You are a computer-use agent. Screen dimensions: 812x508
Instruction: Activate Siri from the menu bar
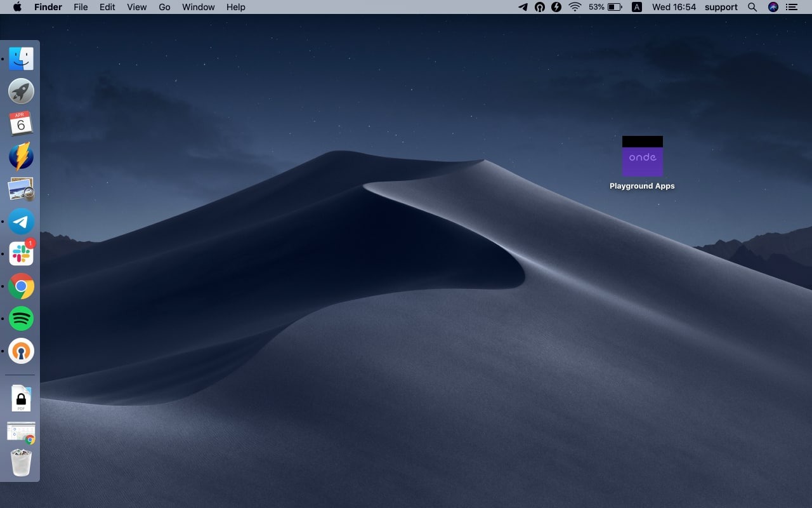pyautogui.click(x=773, y=7)
